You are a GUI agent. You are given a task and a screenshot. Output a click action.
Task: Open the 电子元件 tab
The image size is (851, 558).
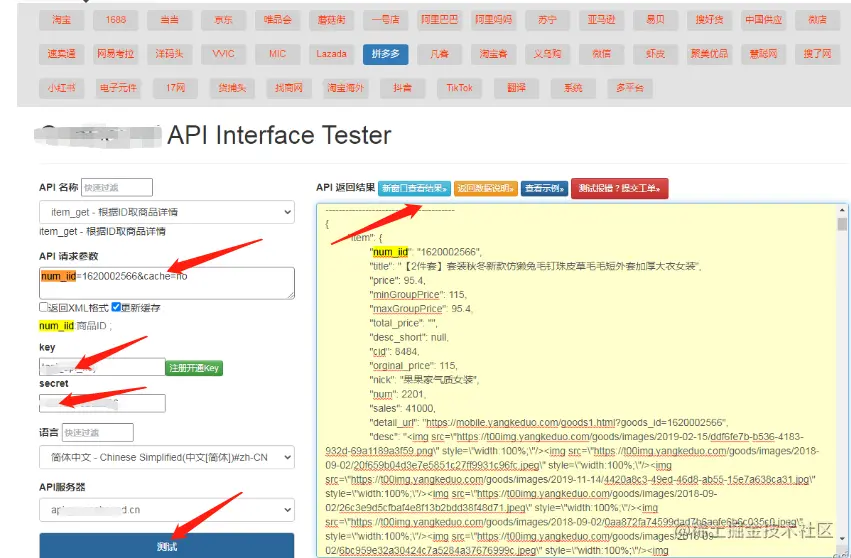[118, 88]
